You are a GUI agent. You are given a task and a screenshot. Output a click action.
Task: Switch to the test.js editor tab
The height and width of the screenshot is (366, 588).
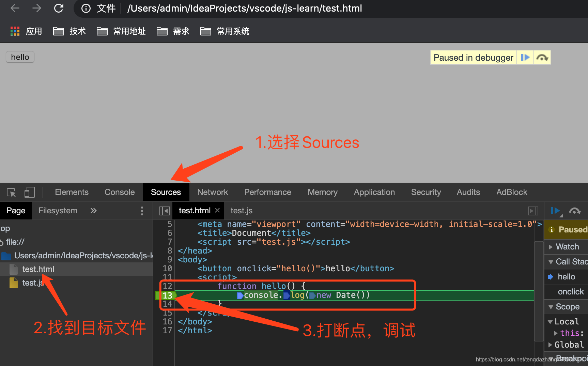pyautogui.click(x=242, y=211)
